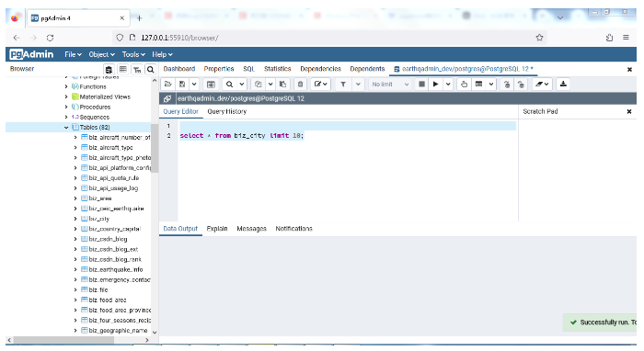Image resolution: width=644 pixels, height=351 pixels.
Task: Select the Sequences tree item
Action: pyautogui.click(x=94, y=118)
